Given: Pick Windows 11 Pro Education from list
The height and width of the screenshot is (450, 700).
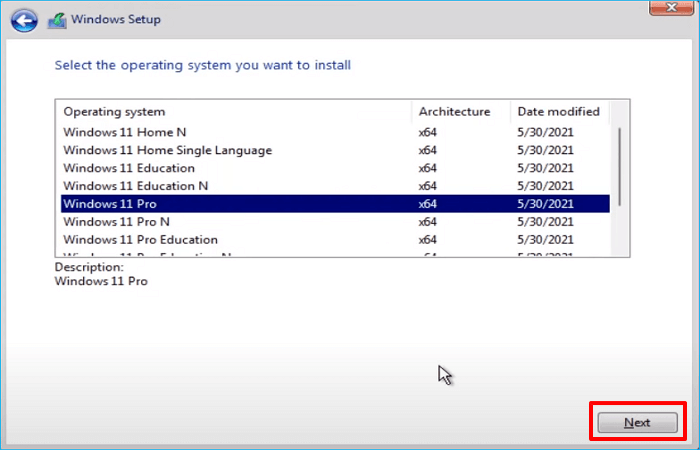Looking at the screenshot, I should click(140, 240).
